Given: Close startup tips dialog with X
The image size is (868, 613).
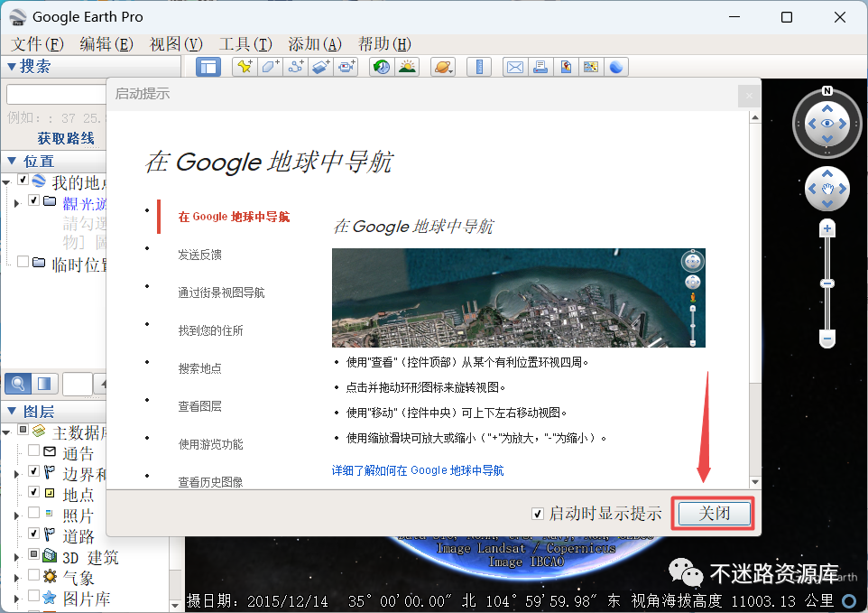Looking at the screenshot, I should [x=749, y=96].
